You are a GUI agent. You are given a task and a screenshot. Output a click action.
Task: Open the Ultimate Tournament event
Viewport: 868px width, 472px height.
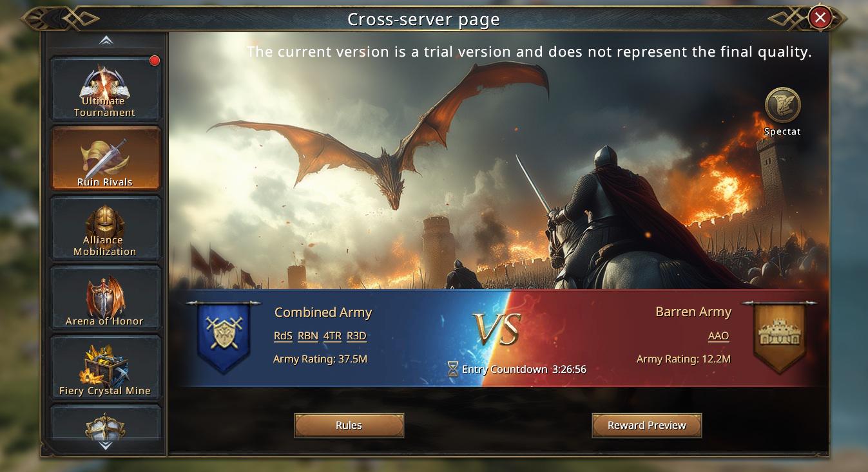105,89
